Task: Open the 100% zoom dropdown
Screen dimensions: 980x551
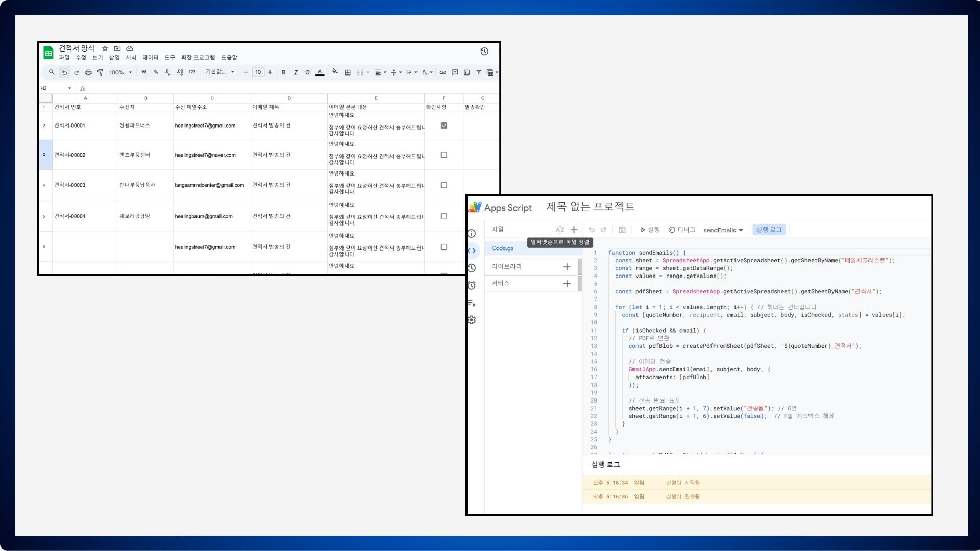Action: pyautogui.click(x=120, y=72)
